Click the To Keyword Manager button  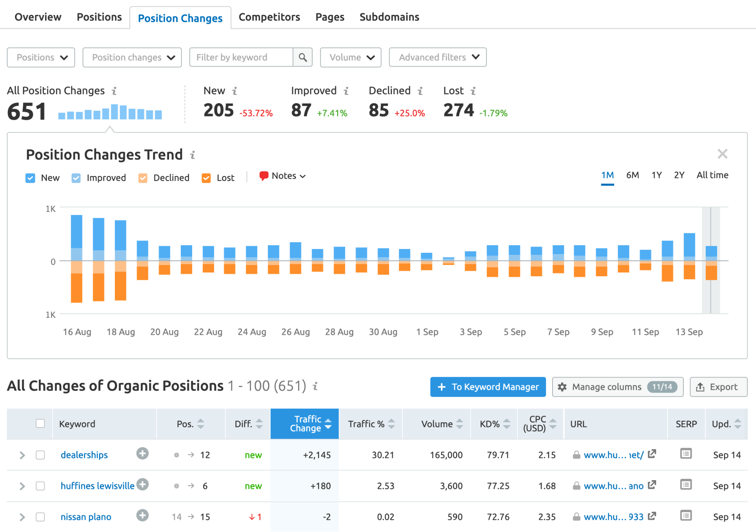coord(488,387)
